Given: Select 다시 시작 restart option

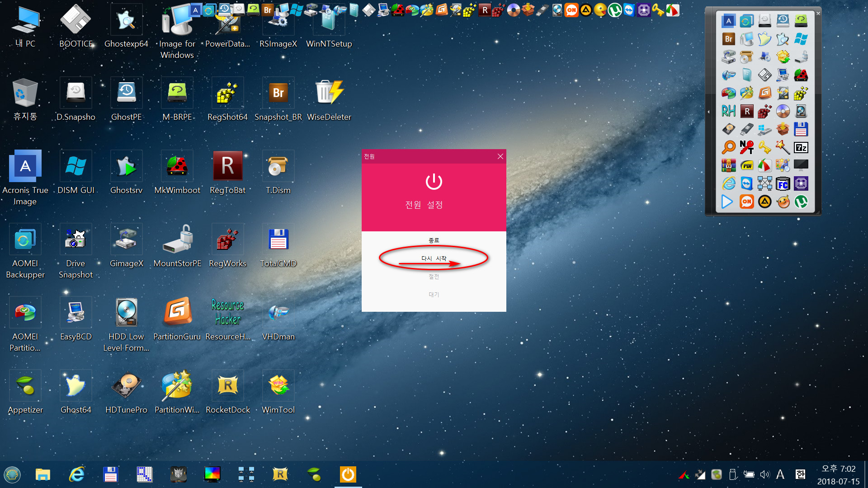Looking at the screenshot, I should coord(434,258).
